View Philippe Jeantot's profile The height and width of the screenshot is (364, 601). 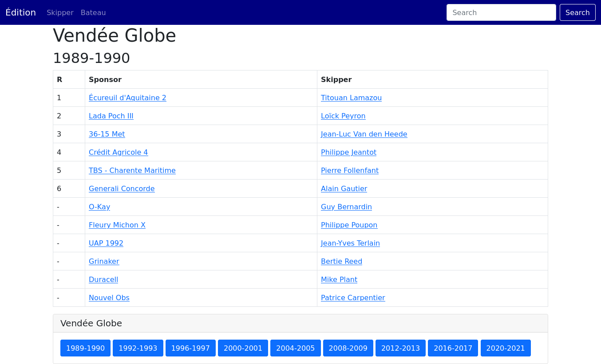point(348,152)
